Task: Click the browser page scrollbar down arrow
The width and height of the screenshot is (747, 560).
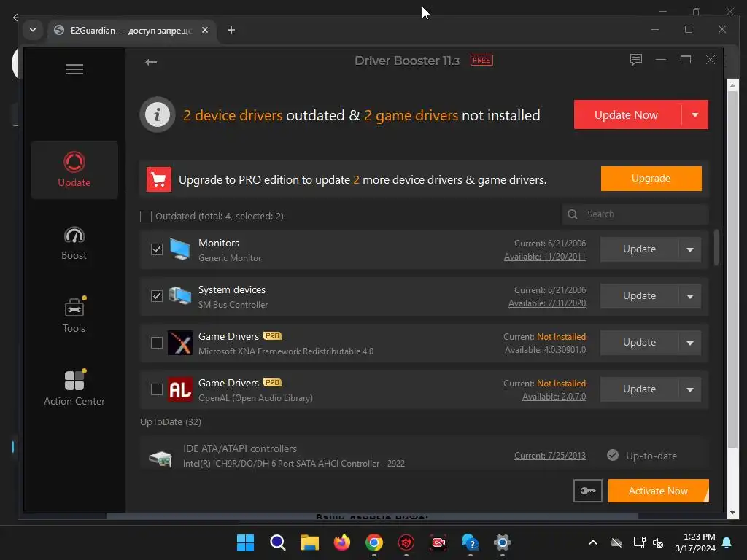Action: (732, 513)
